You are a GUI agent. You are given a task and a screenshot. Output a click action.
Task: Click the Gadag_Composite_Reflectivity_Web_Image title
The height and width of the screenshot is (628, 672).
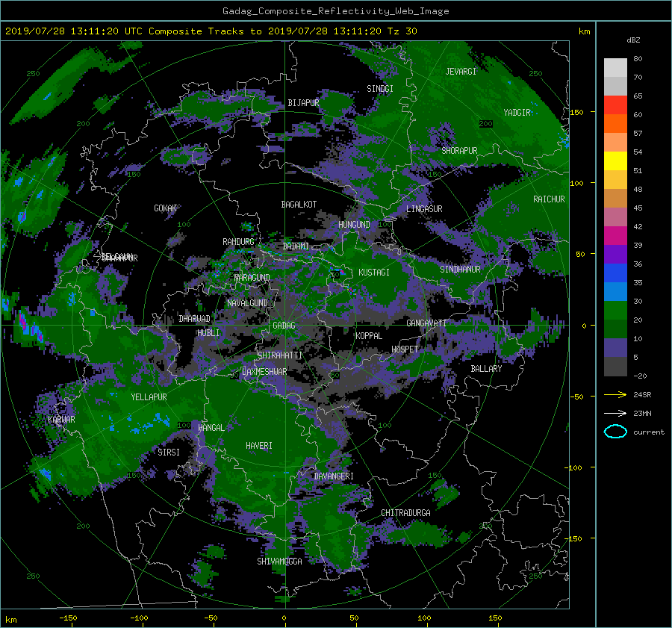[335, 11]
